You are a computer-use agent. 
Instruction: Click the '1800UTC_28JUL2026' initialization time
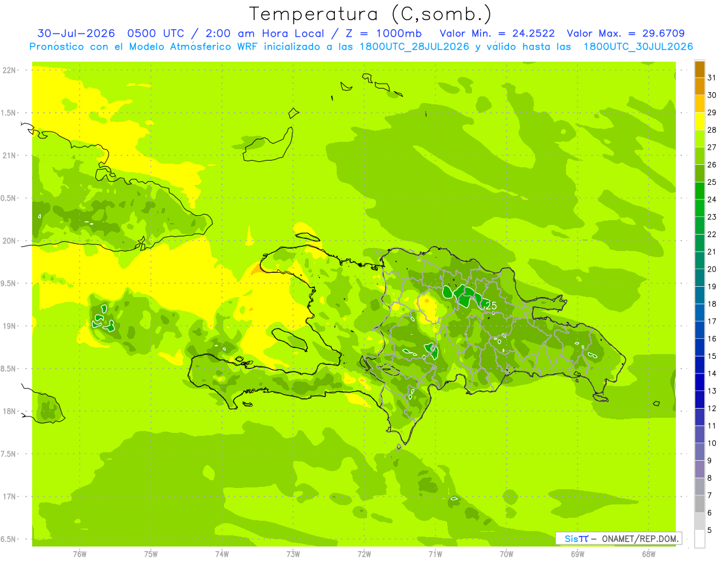pos(414,47)
